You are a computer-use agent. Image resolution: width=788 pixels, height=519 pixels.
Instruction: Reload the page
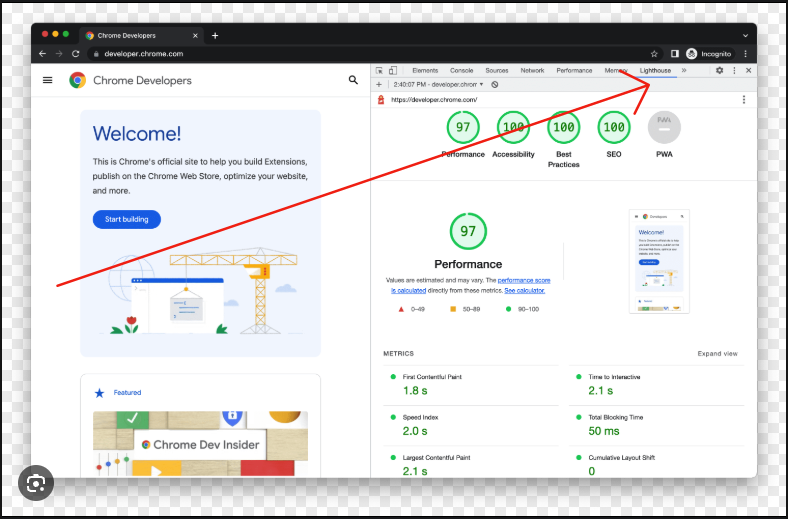pos(75,54)
